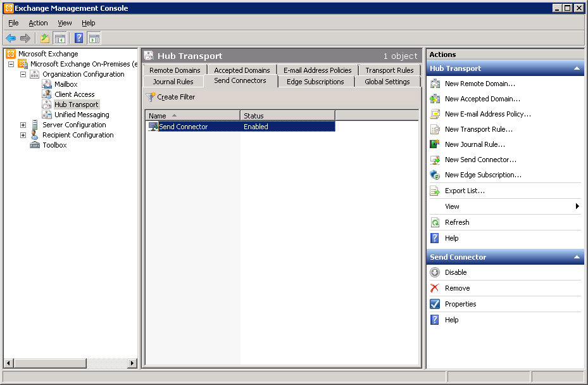Click the Forward arrow in the toolbar
The height and width of the screenshot is (385, 588).
tap(25, 38)
